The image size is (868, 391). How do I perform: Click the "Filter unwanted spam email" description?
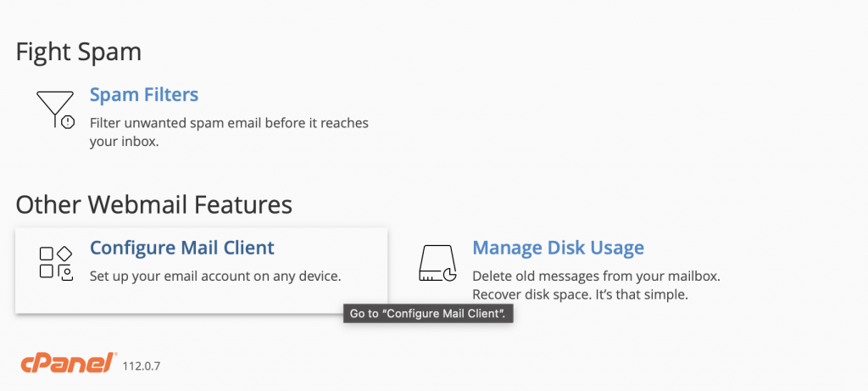click(x=229, y=123)
